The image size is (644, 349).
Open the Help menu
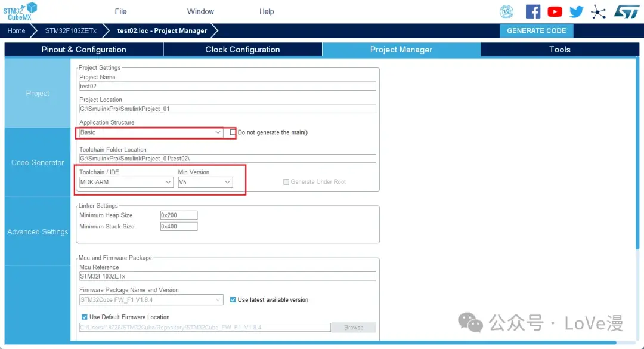tap(267, 11)
